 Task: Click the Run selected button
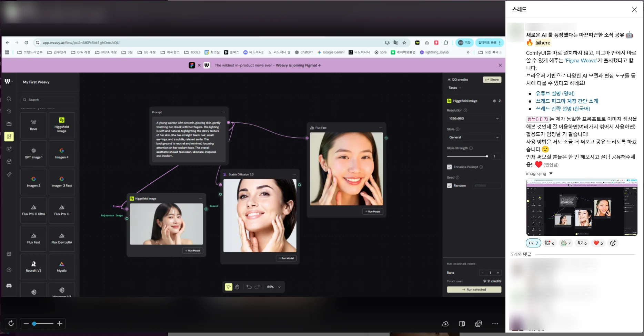click(x=474, y=290)
